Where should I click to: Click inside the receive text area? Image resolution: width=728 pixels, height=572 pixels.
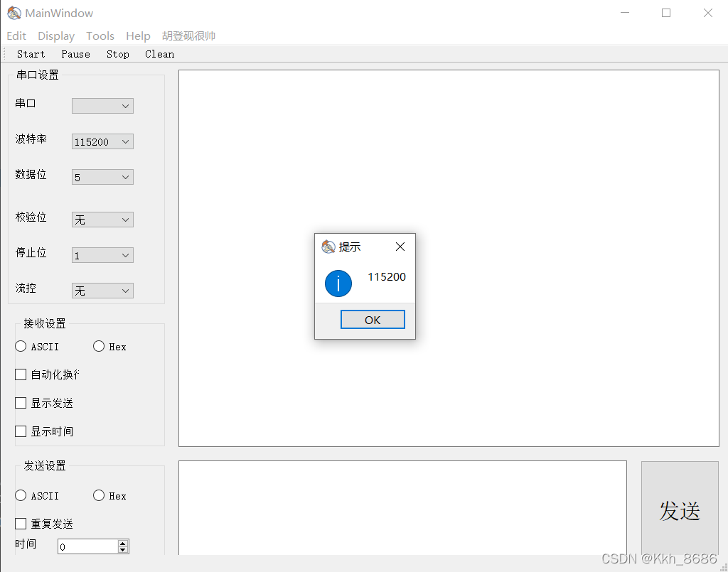[x=449, y=259]
